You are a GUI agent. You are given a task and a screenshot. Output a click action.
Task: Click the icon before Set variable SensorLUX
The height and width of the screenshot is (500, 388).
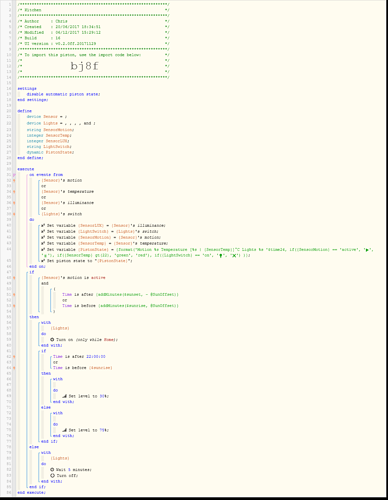[43, 225]
